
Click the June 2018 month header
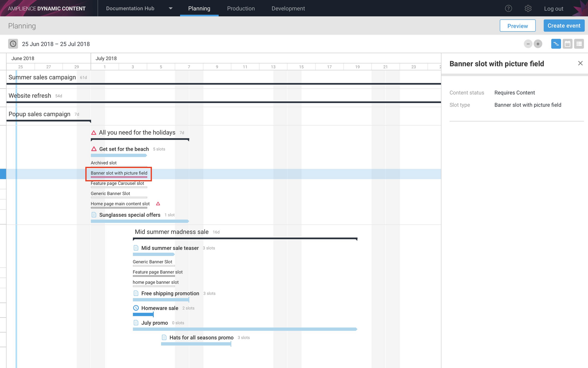coord(23,58)
